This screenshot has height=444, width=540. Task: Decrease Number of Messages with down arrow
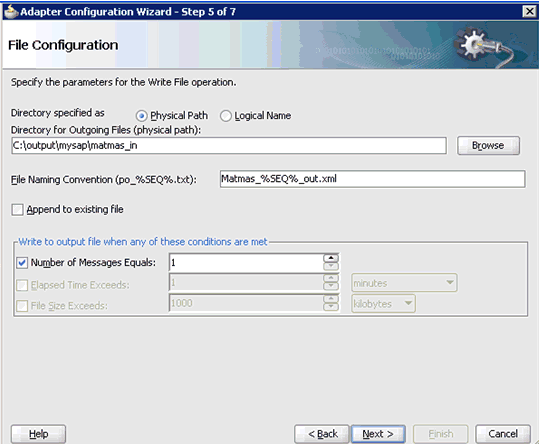[331, 267]
